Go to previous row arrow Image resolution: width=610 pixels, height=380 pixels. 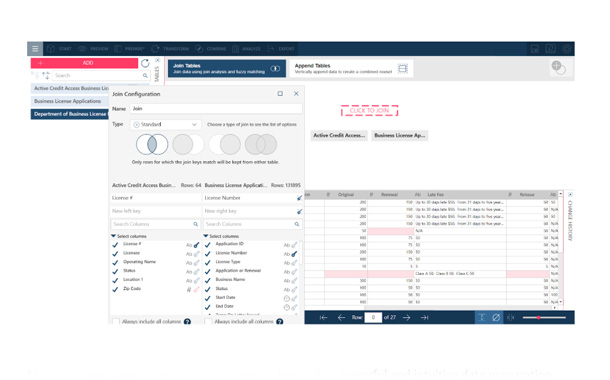pos(341,318)
